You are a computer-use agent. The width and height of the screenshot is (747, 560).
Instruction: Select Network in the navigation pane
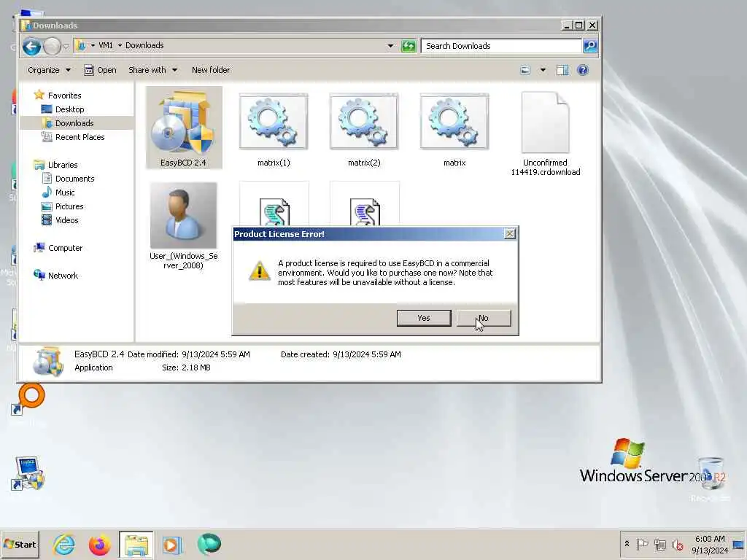[63, 275]
